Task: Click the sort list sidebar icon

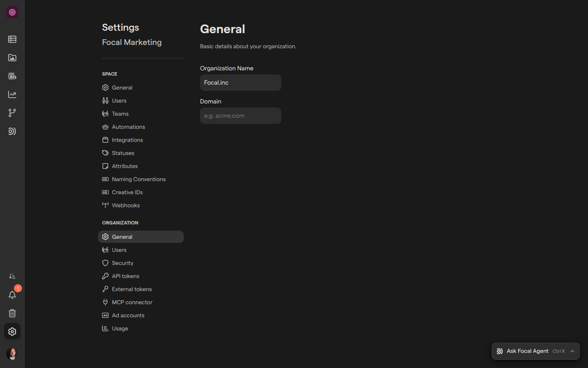Action: click(x=12, y=276)
